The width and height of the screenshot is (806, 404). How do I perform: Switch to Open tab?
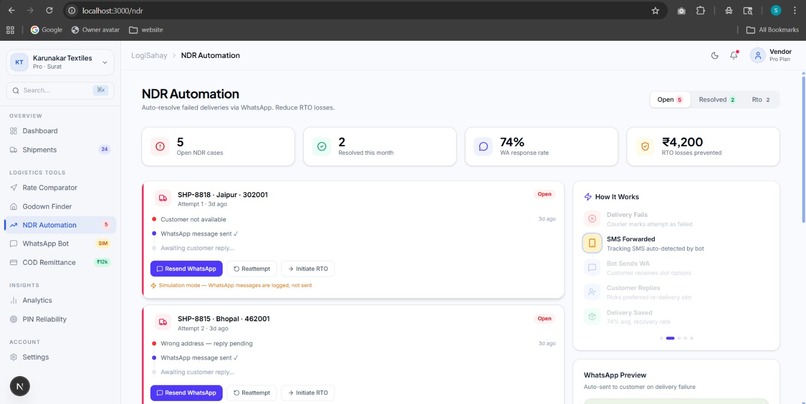[x=670, y=100]
